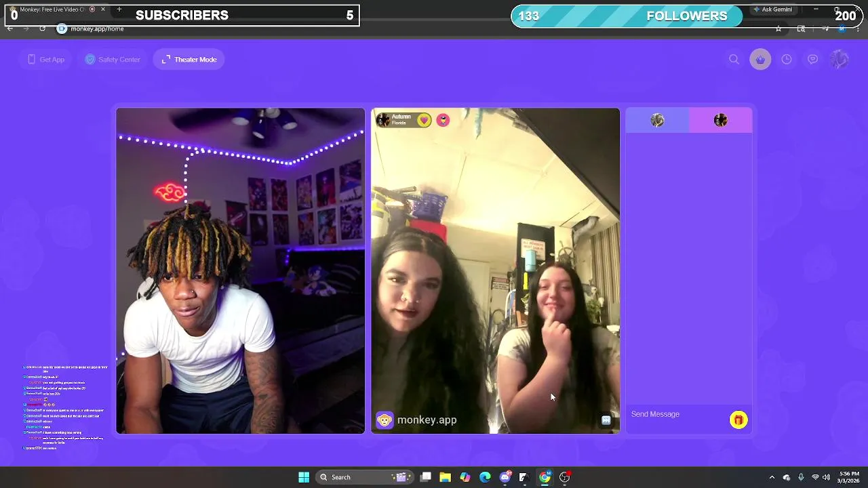Click Autumn's profile avatar on the video
This screenshot has width=868, height=488.
point(383,120)
